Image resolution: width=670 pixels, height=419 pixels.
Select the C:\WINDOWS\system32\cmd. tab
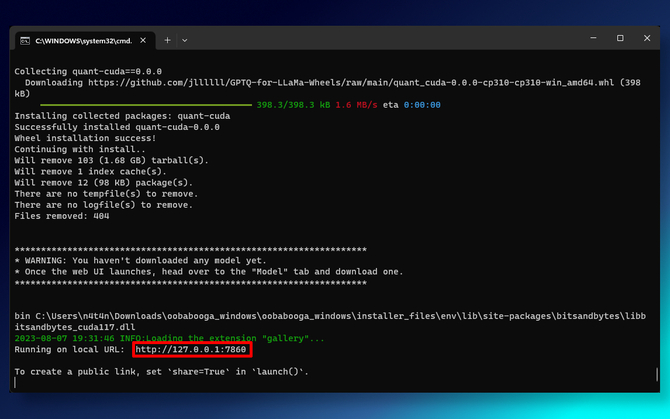85,41
